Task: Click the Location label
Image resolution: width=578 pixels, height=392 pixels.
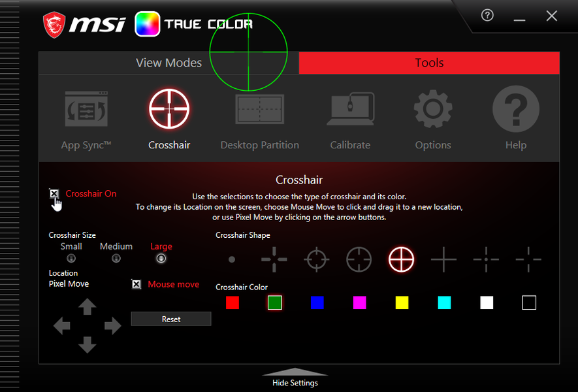Action: tap(63, 273)
